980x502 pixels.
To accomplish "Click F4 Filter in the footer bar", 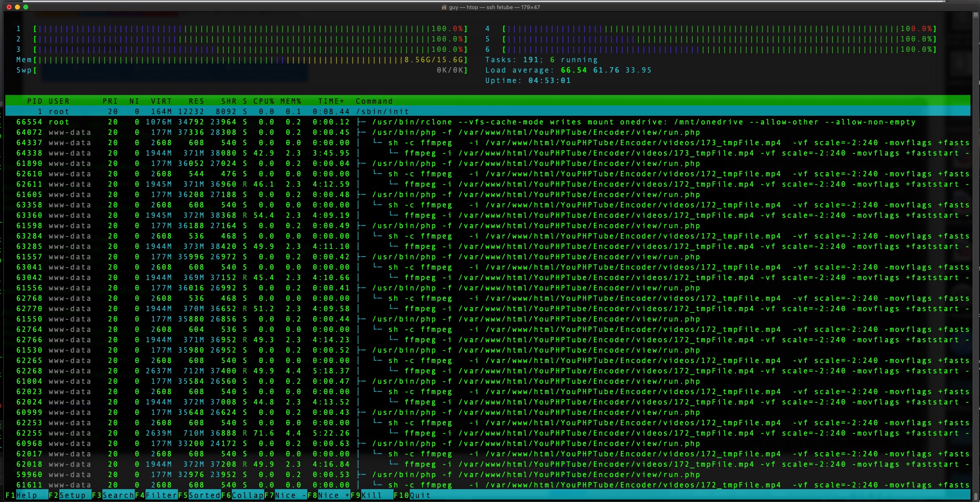I will pyautogui.click(x=156, y=495).
